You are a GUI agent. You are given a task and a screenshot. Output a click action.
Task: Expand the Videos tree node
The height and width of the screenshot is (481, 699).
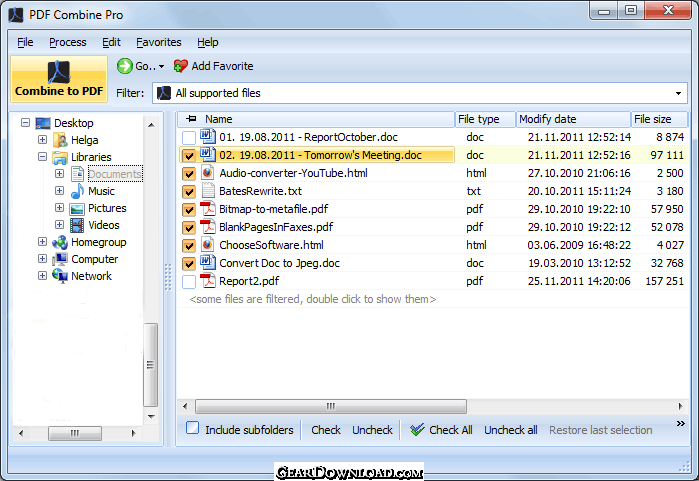(x=59, y=225)
